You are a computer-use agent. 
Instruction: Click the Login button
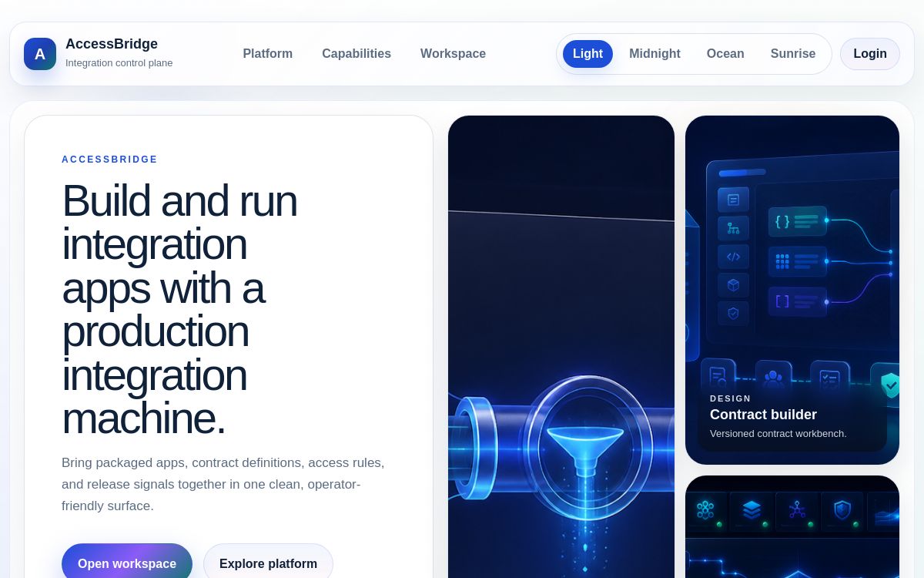(870, 54)
